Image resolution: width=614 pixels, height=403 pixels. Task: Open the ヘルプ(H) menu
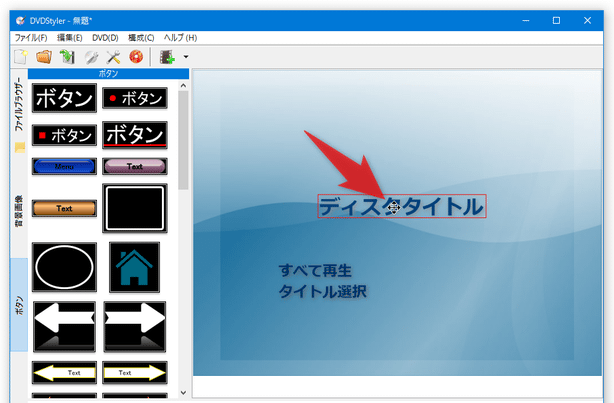180,38
